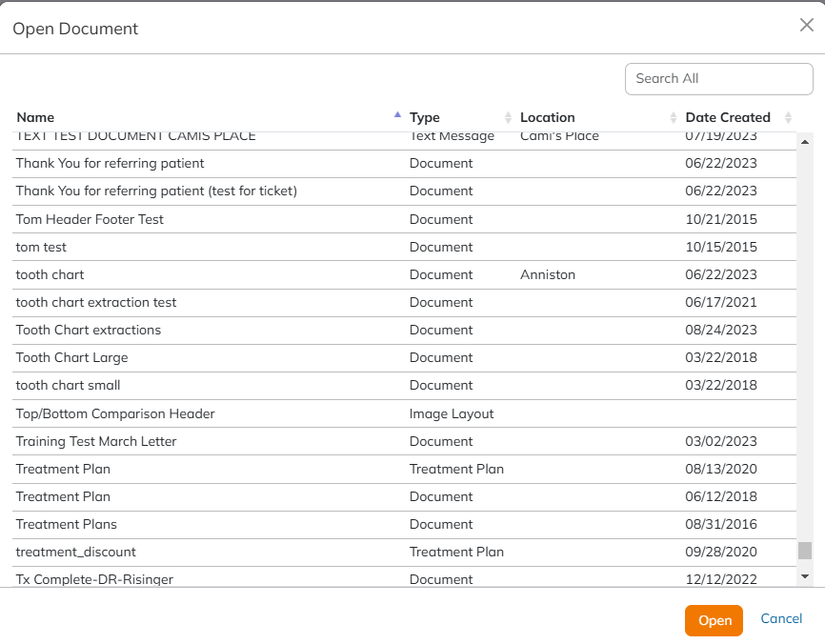The width and height of the screenshot is (825, 644).
Task: Click Treatment Plan type cell dated 08/13/2020
Action: click(x=456, y=469)
